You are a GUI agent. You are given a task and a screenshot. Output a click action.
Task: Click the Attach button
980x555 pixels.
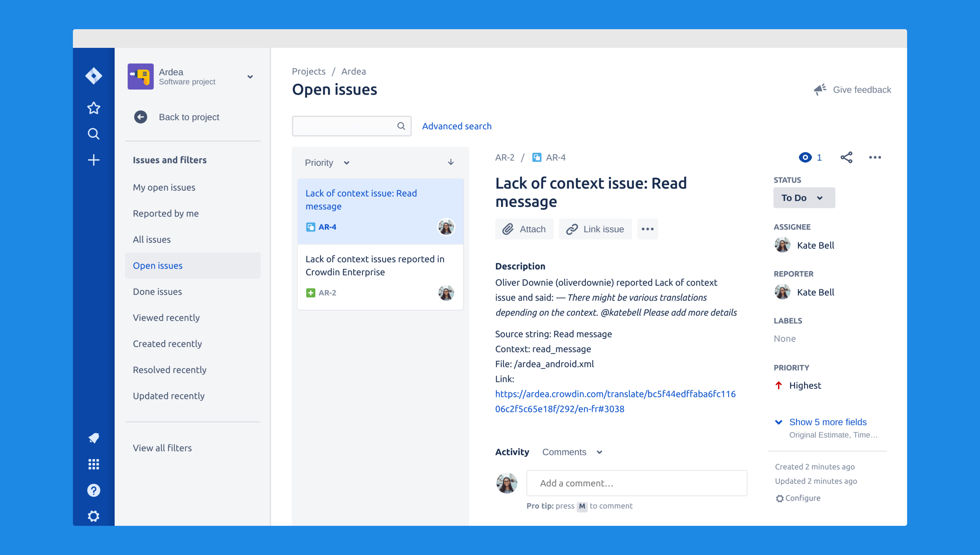(x=524, y=229)
